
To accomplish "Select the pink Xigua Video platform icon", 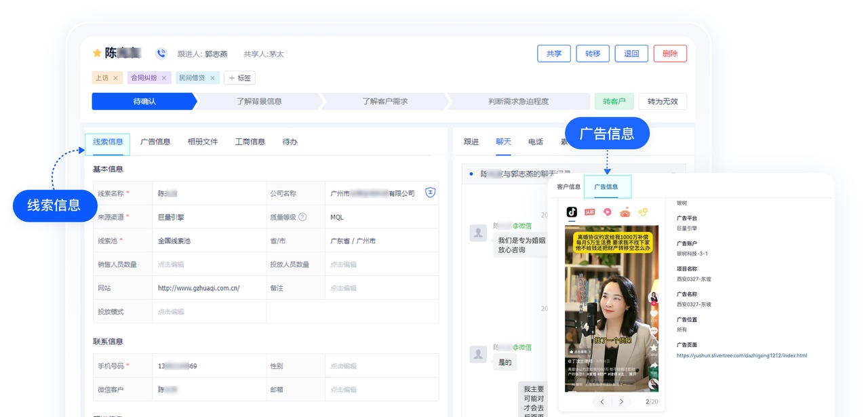I will [x=607, y=212].
